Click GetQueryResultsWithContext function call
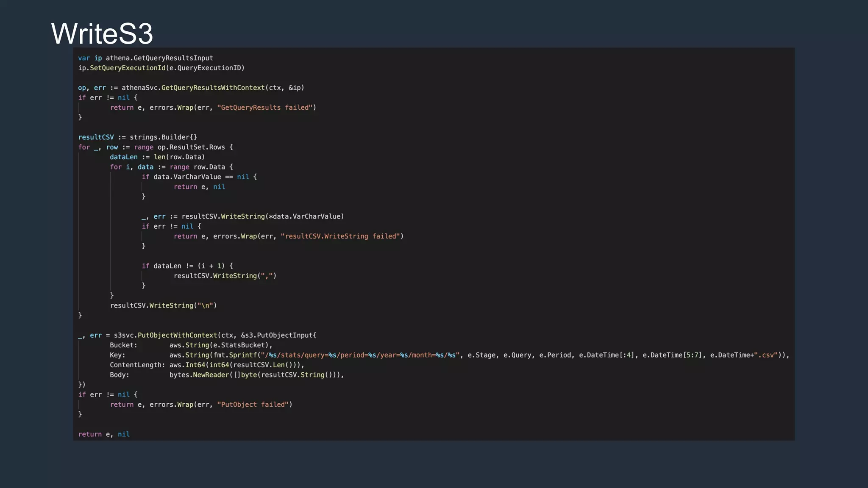Image resolution: width=868 pixels, height=488 pixels. click(213, 88)
